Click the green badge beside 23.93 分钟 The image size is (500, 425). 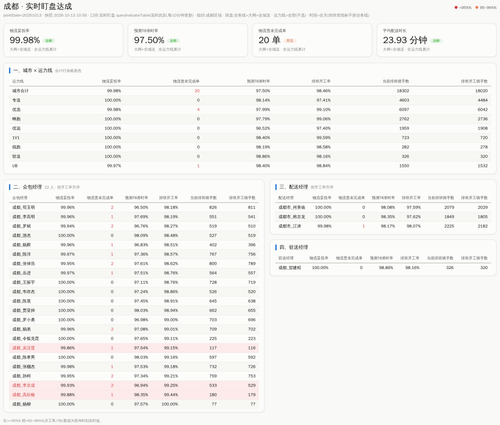[x=436, y=41]
